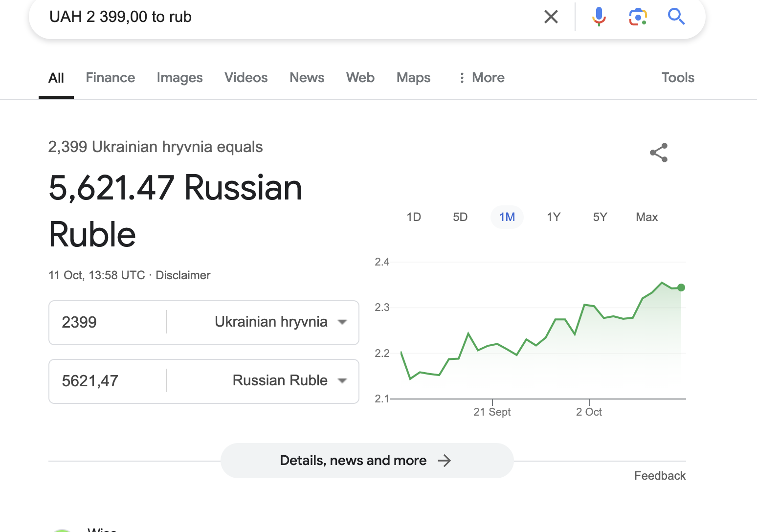The height and width of the screenshot is (532, 757).
Task: Click arrow in Details, news and more
Action: [x=444, y=461]
